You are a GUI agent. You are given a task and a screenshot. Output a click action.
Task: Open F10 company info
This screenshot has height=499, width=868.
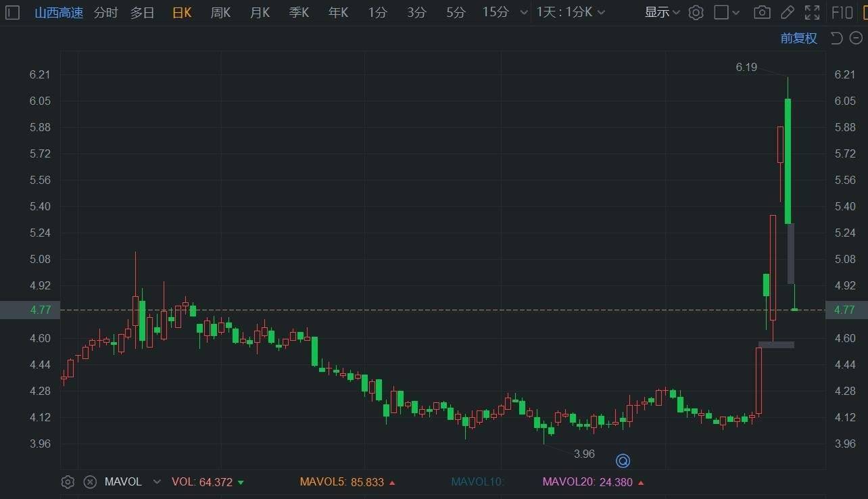tap(842, 12)
